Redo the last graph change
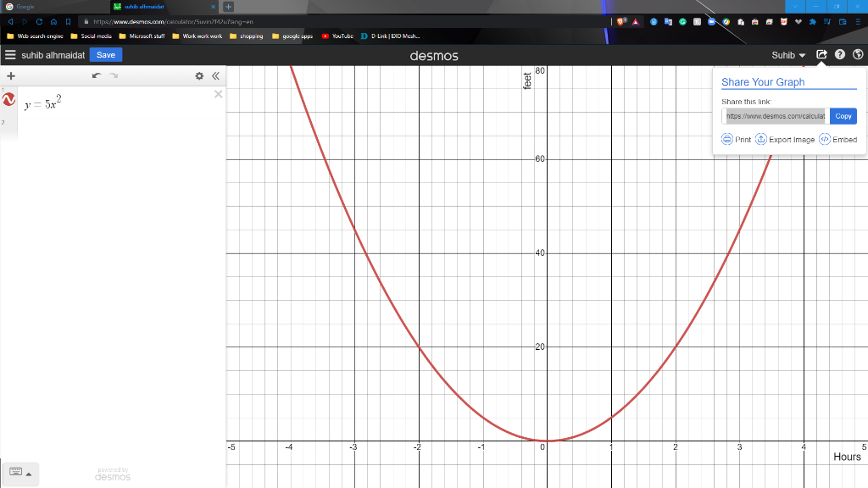868x488 pixels. [114, 75]
